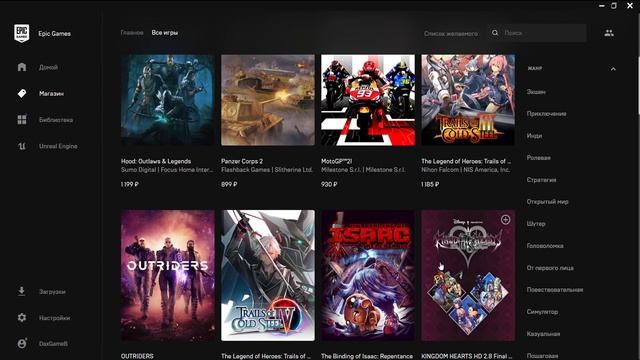Add Kingdom Hearts to wishlist plus icon

click(x=505, y=220)
